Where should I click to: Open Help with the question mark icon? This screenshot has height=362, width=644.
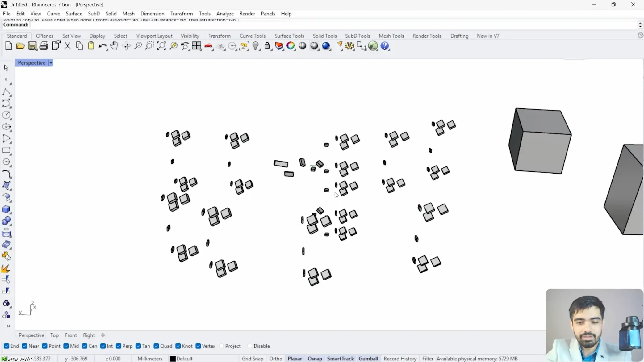tap(385, 46)
